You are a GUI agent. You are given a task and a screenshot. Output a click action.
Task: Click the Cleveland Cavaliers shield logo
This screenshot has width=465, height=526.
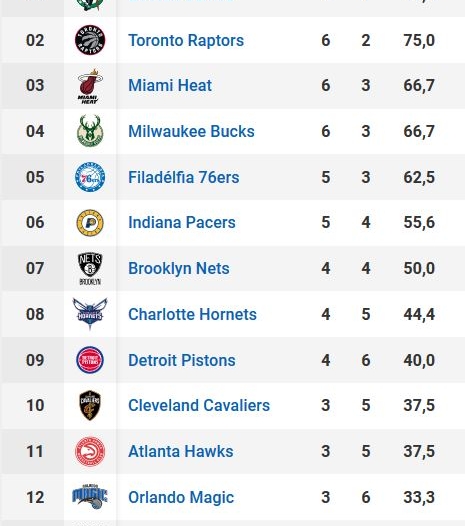click(90, 405)
